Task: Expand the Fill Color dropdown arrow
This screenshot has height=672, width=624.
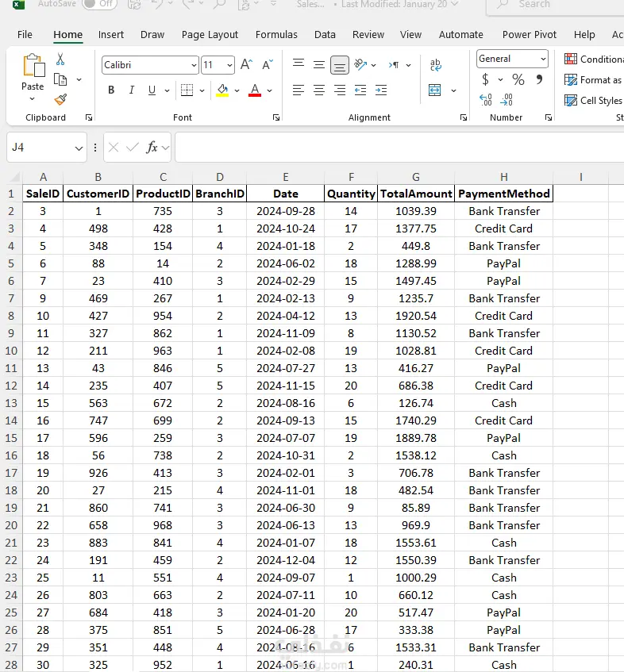Action: (237, 90)
